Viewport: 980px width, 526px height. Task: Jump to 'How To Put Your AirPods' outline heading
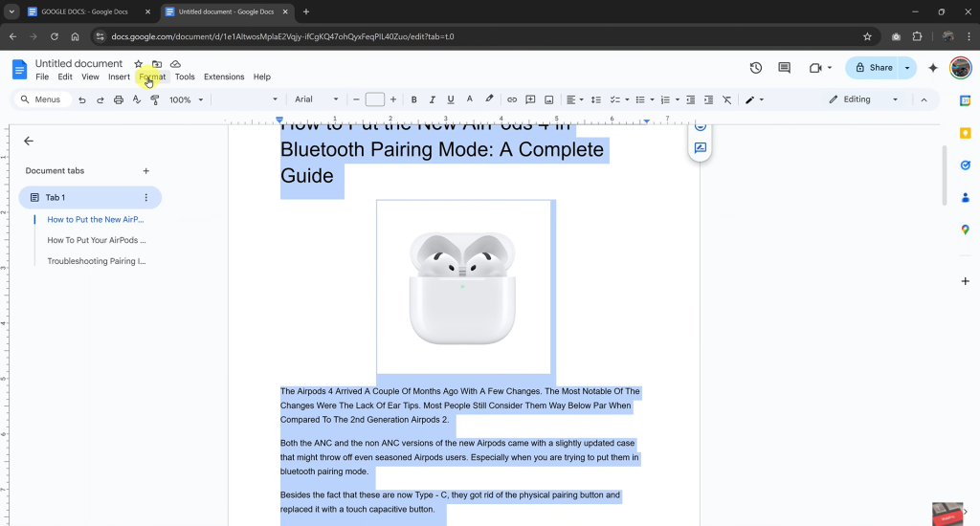point(97,240)
